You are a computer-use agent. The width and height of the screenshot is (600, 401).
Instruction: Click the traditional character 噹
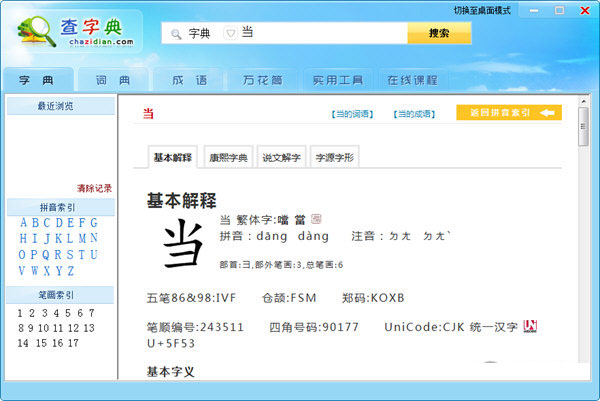(283, 220)
